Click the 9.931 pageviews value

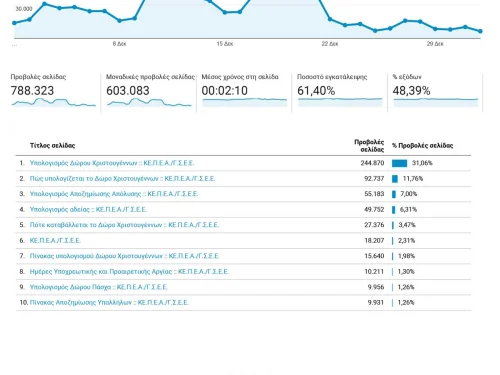click(x=376, y=303)
